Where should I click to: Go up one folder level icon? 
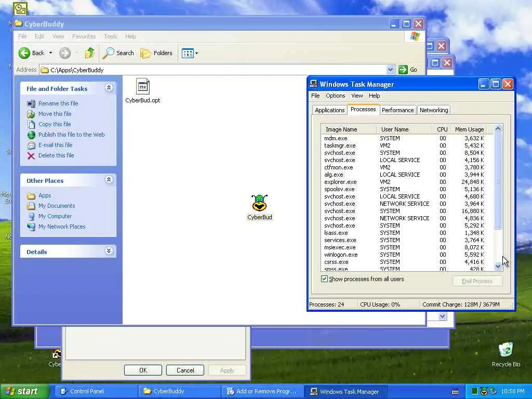(90, 53)
